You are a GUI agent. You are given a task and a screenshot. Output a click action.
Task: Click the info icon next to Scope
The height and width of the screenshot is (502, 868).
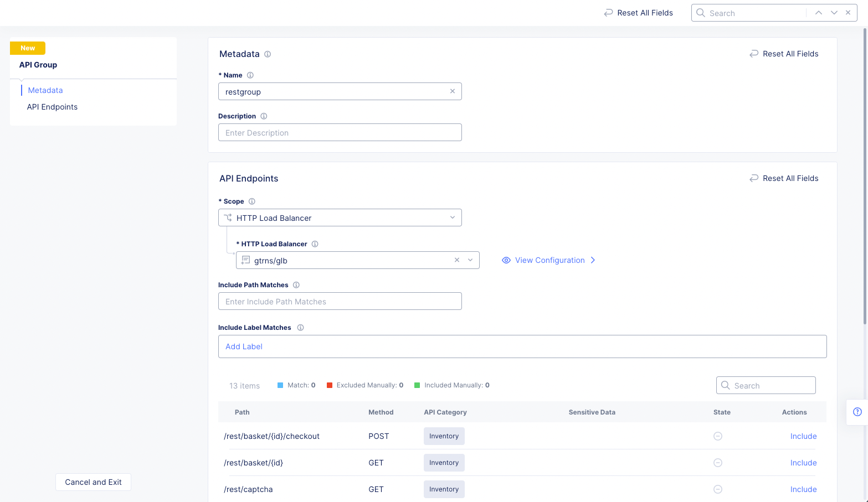pyautogui.click(x=252, y=201)
